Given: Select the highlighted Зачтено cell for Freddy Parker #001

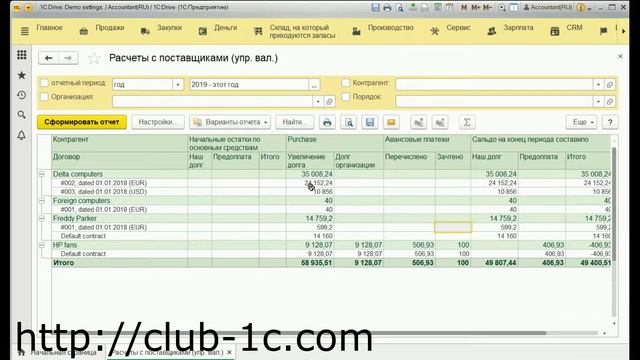Looking at the screenshot, I should point(453,227).
